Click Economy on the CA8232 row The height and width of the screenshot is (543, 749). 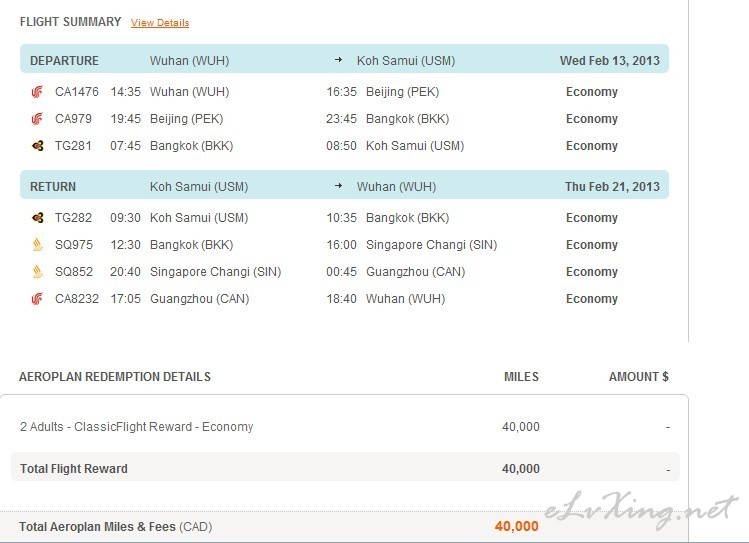(x=592, y=299)
